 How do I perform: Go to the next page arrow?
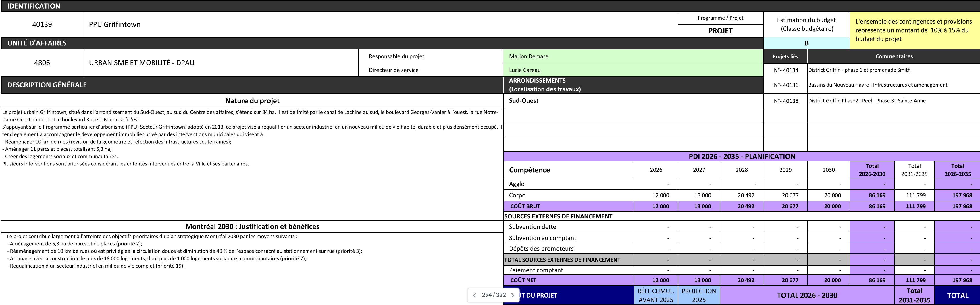point(513,295)
